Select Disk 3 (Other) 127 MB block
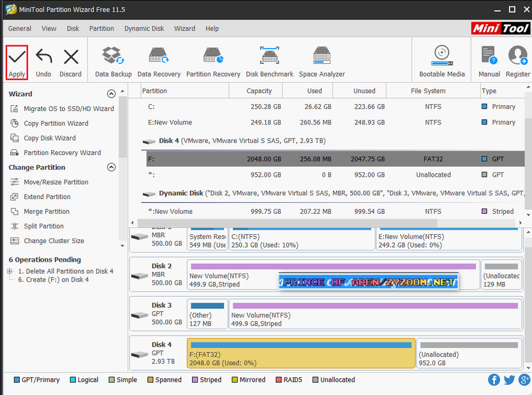The height and width of the screenshot is (395, 532). 207,314
